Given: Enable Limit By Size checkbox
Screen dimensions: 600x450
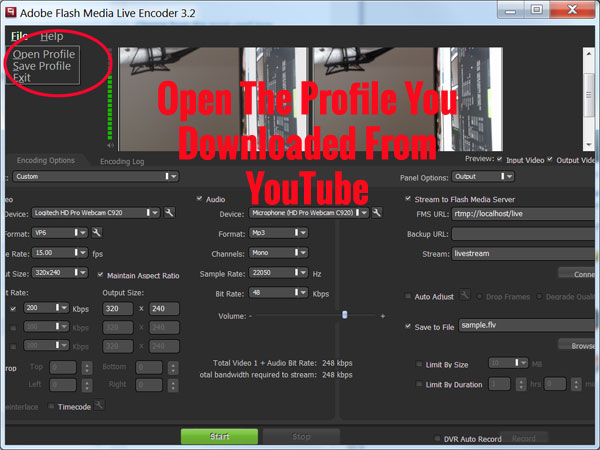Looking at the screenshot, I should [x=419, y=364].
